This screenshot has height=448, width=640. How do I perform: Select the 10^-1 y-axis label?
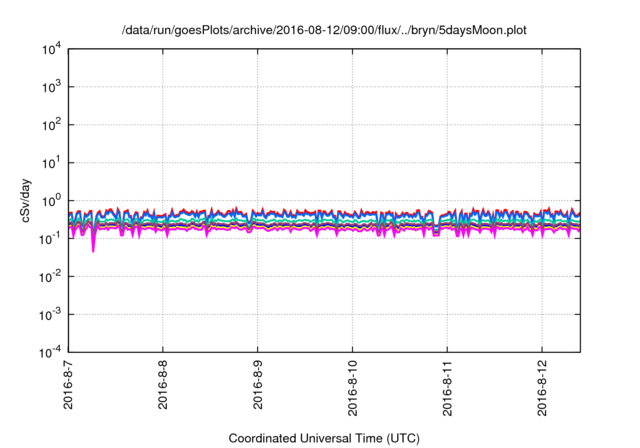[x=51, y=239]
